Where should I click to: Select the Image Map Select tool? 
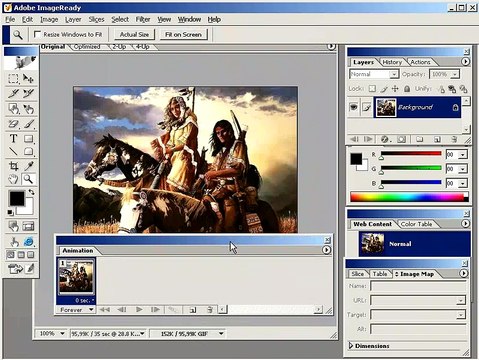click(28, 109)
